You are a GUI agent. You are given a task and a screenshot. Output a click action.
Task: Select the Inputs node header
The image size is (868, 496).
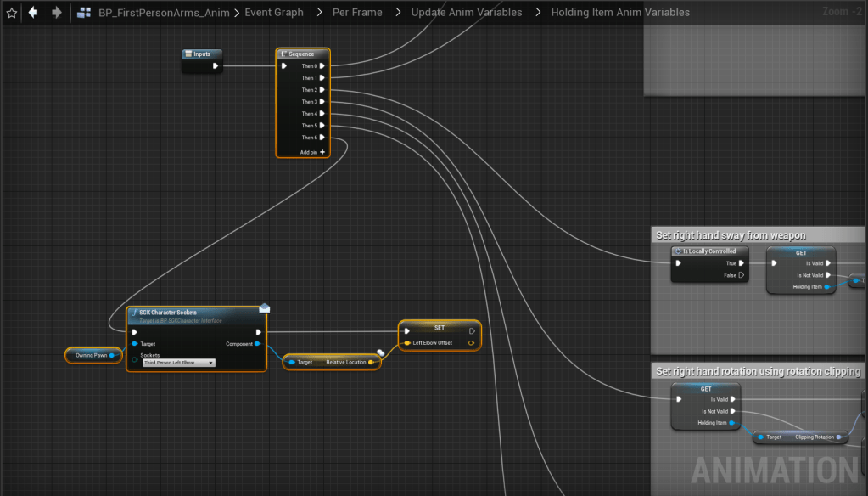pos(202,54)
